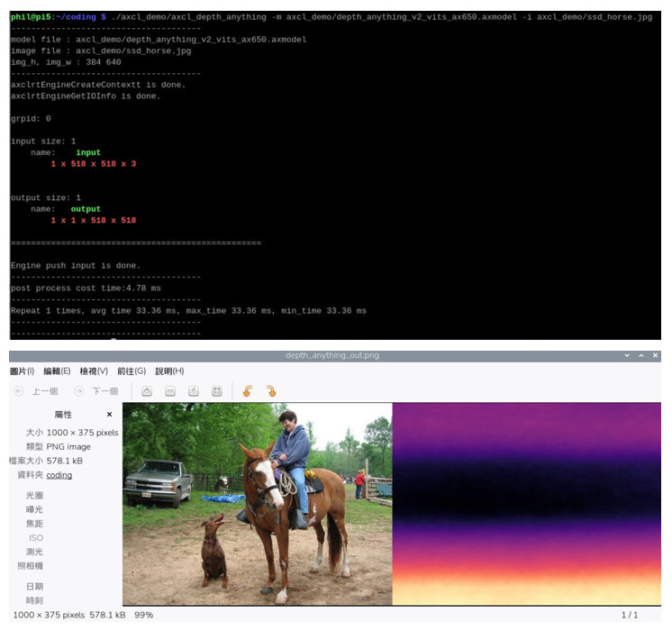
Task: Click the best fit toolbar icon
Action: click(217, 391)
